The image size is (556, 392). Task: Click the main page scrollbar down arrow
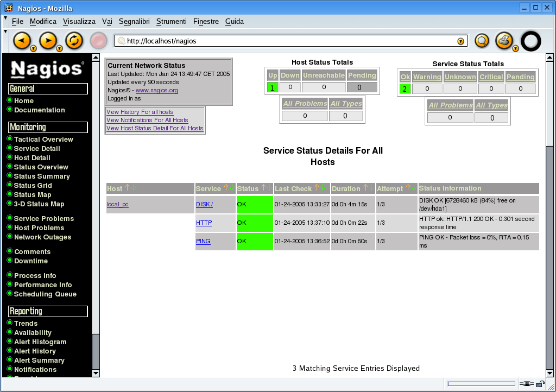[x=549, y=373]
